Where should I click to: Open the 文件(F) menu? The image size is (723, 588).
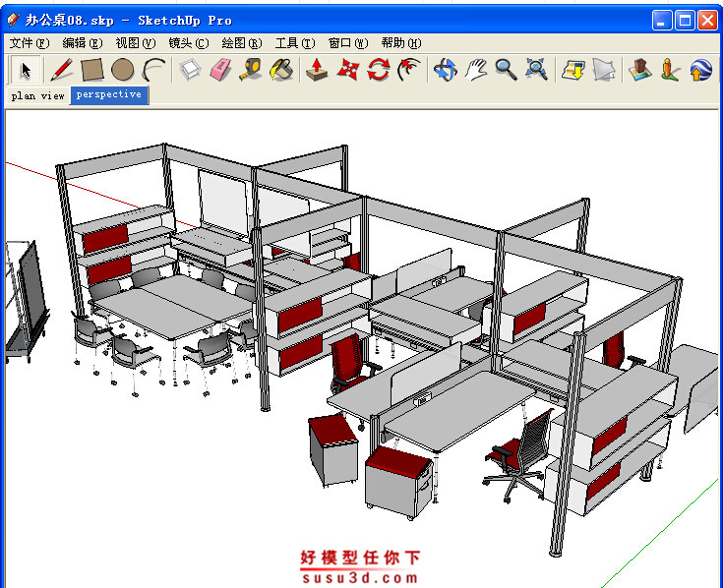point(30,43)
